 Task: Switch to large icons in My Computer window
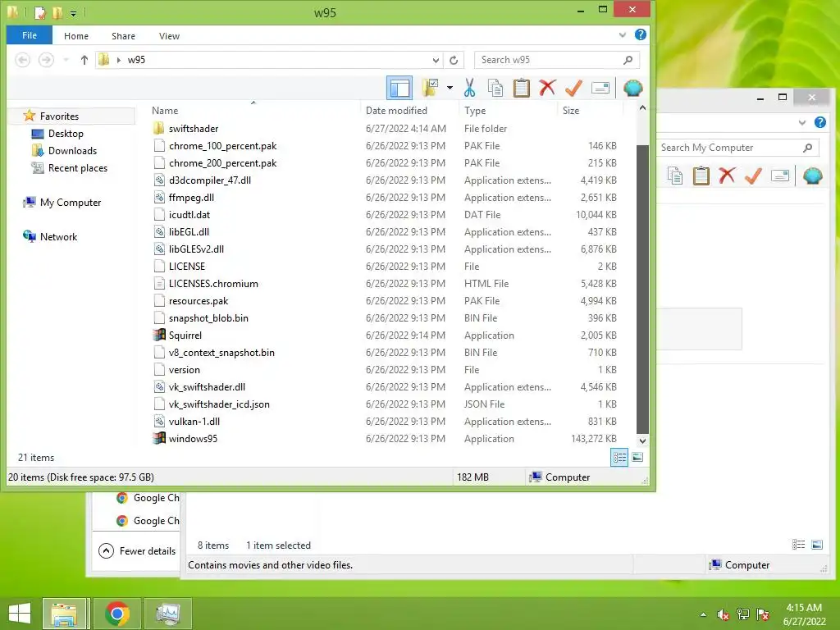coord(817,545)
